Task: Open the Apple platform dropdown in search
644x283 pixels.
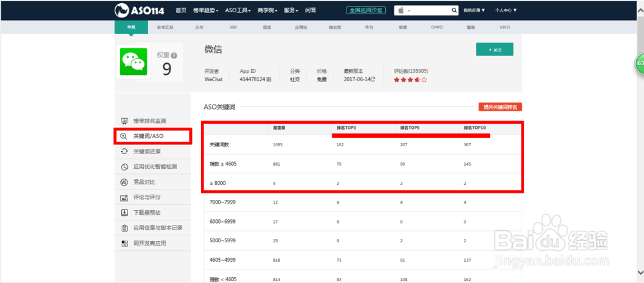Action: point(404,10)
